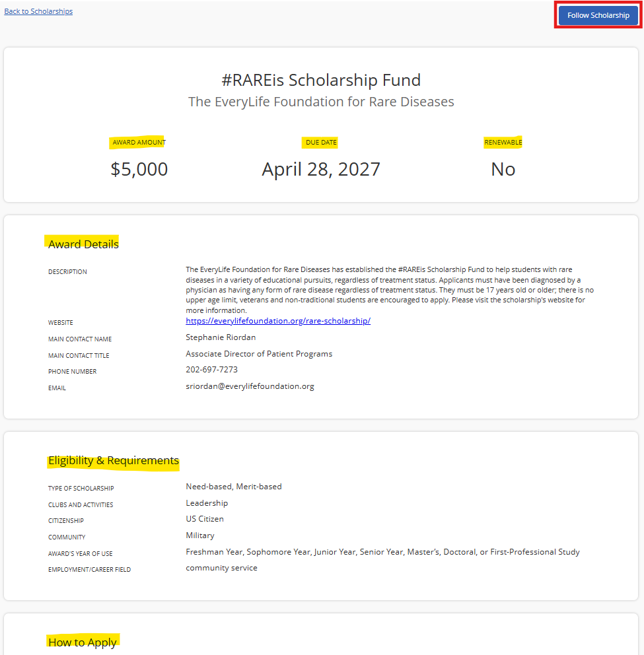
Task: Click the Need-based, Merit-based scholarship type
Action: [x=234, y=487]
